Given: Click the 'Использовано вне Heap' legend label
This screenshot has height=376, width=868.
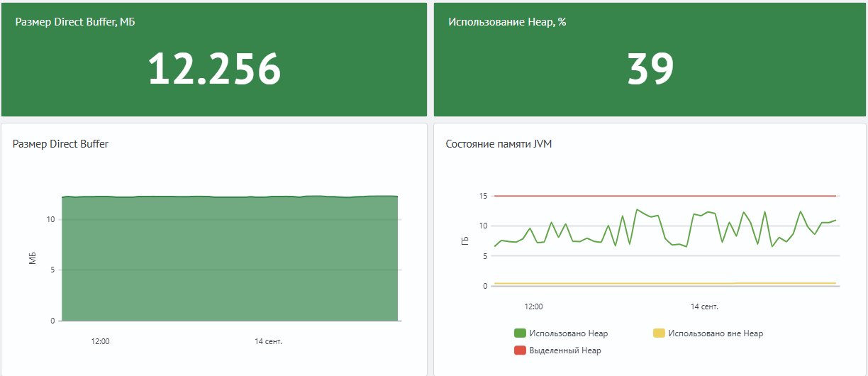Looking at the screenshot, I should click(716, 333).
